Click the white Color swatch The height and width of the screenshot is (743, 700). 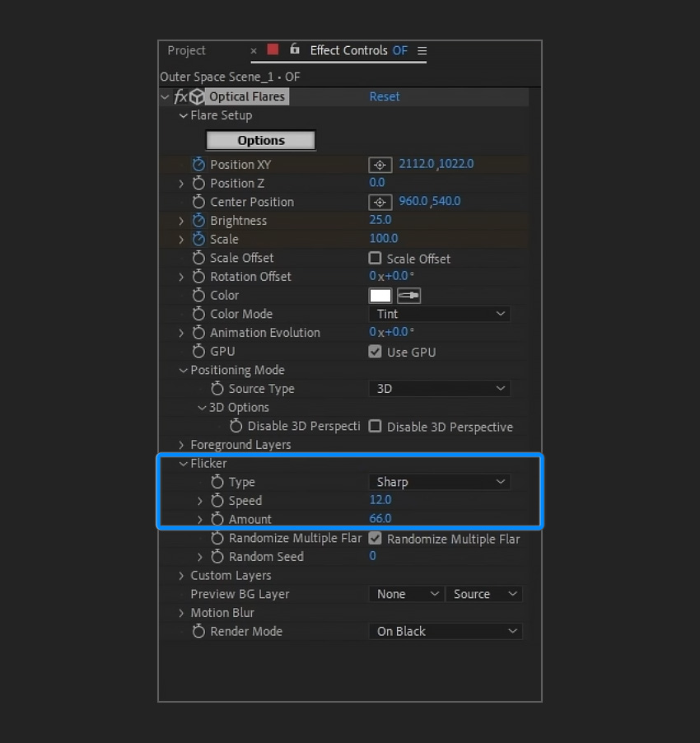(380, 296)
